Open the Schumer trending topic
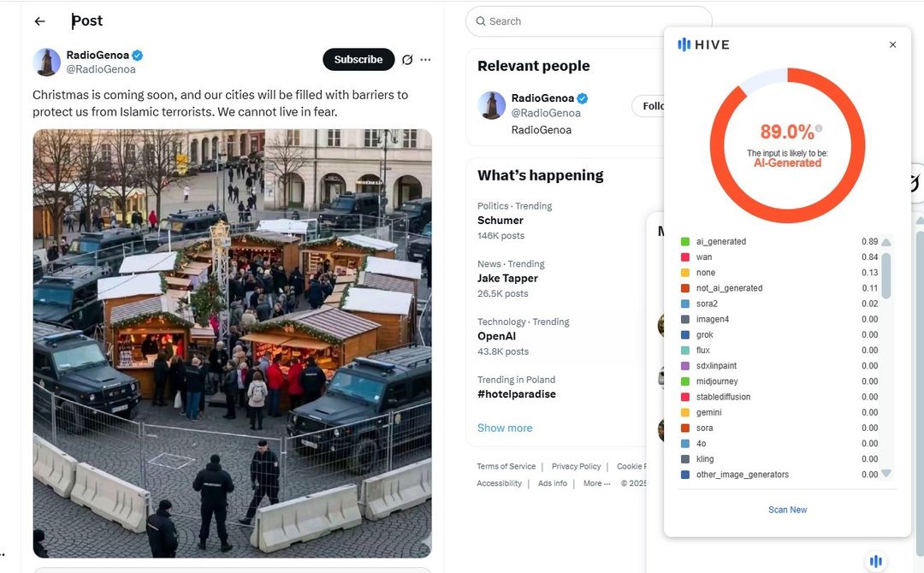This screenshot has height=573, width=924. point(500,220)
